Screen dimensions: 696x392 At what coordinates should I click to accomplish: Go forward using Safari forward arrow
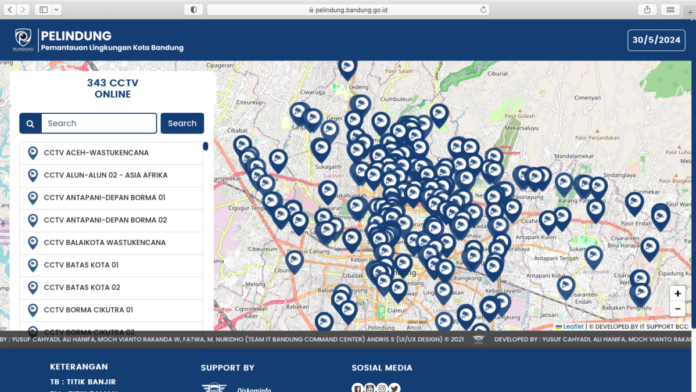(x=23, y=9)
